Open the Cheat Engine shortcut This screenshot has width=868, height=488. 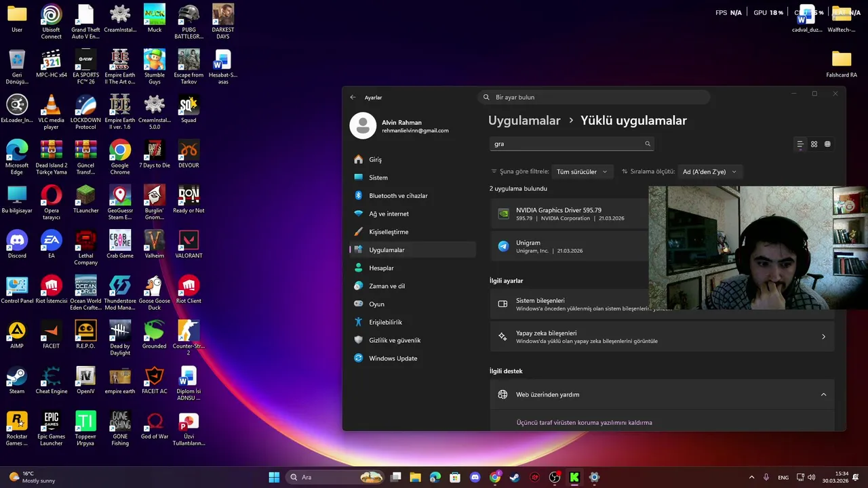[x=52, y=380]
